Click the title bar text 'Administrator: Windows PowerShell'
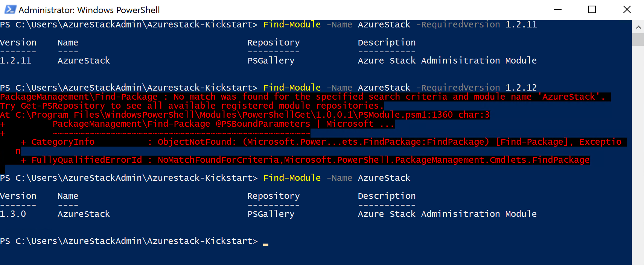Image resolution: width=644 pixels, height=265 pixels. [x=89, y=10]
